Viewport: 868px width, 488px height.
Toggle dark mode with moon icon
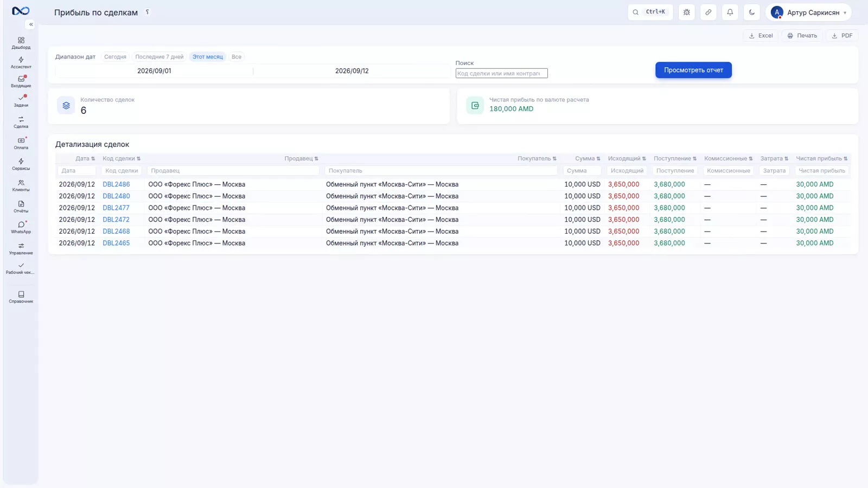[752, 12]
